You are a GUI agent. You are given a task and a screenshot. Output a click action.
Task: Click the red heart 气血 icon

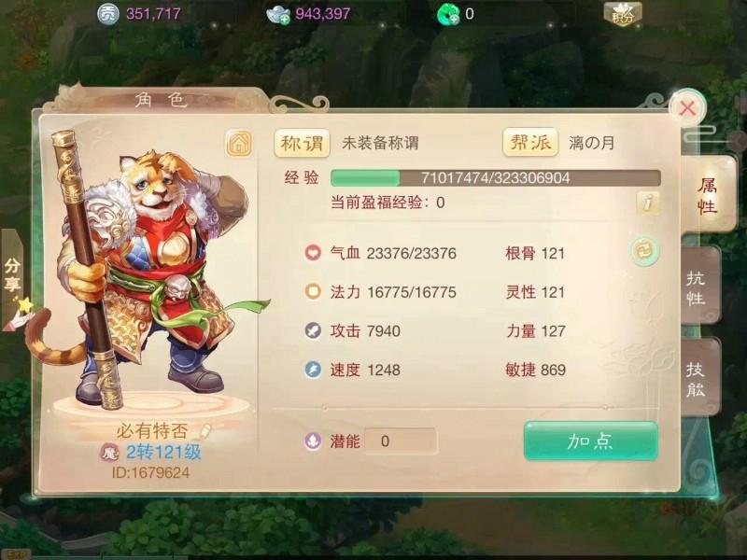313,252
